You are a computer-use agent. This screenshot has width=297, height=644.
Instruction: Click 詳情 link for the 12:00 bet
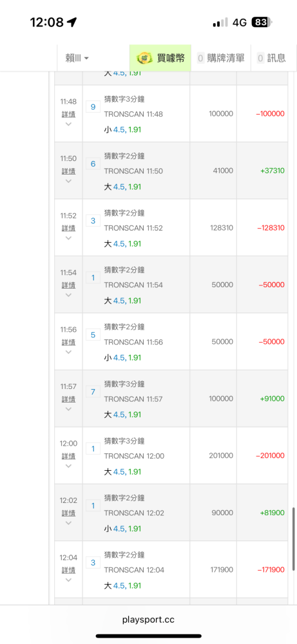[x=68, y=456]
